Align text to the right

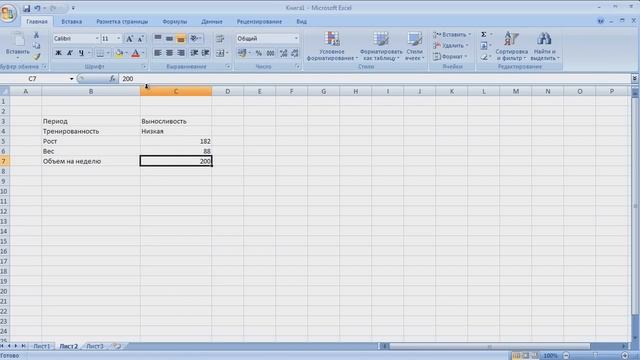[x=181, y=53]
